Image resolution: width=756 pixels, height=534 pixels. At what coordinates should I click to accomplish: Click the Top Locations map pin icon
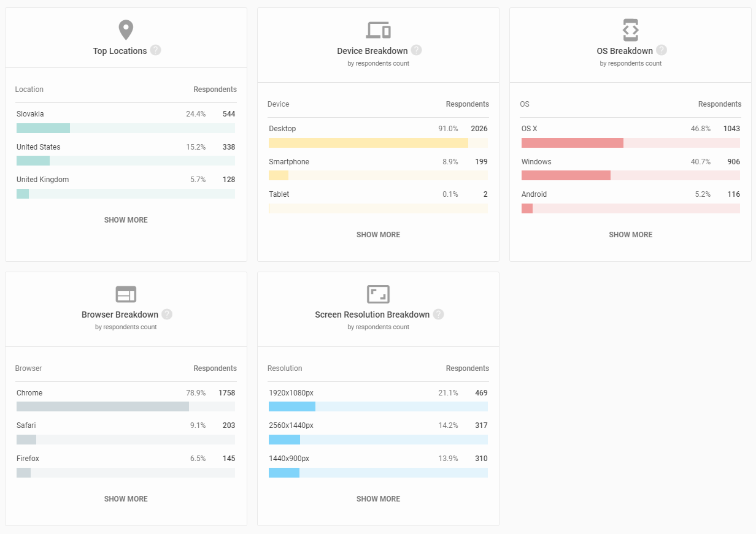[126, 30]
